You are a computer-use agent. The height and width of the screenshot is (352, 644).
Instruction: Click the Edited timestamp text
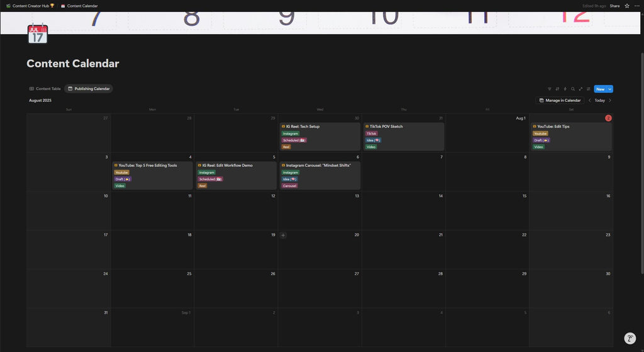[594, 6]
